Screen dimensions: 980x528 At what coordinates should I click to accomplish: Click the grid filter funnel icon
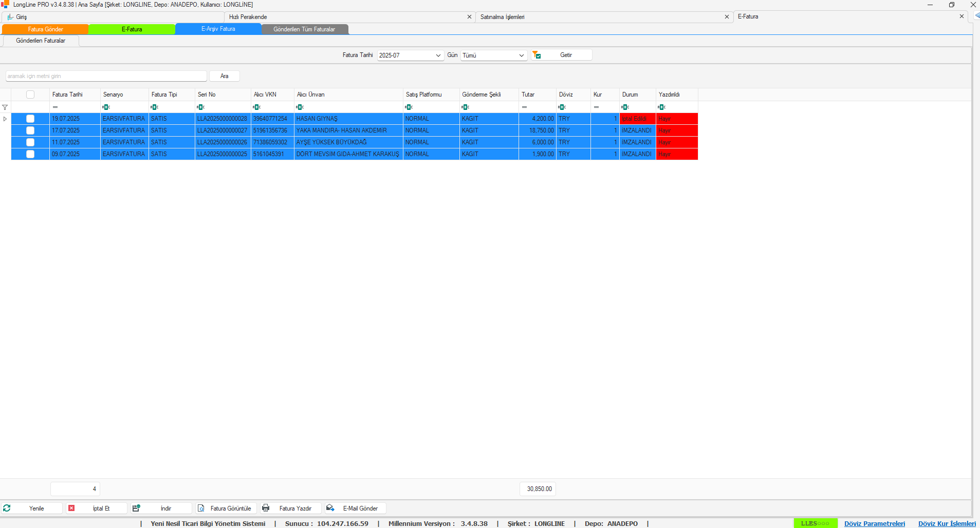(x=5, y=107)
